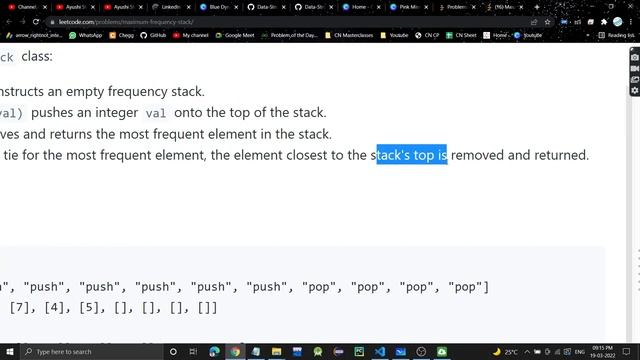The image size is (640, 360).
Task: Bookmark this page with the star icon
Action: [547, 22]
